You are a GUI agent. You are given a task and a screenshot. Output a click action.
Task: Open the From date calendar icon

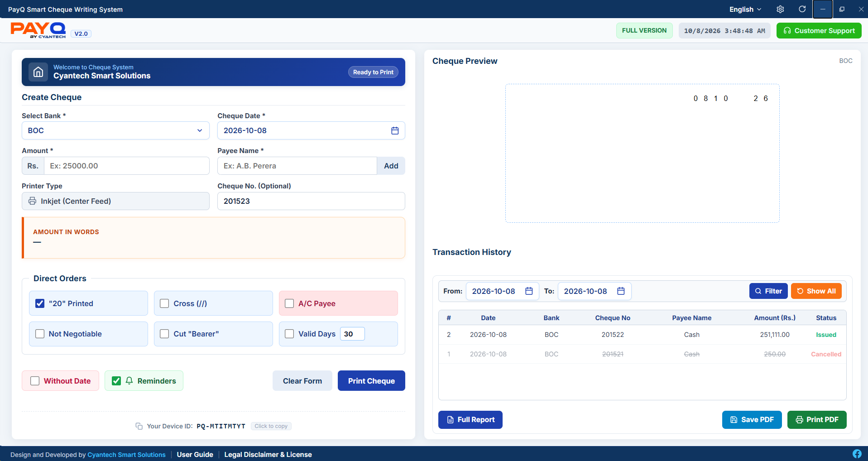coord(529,291)
